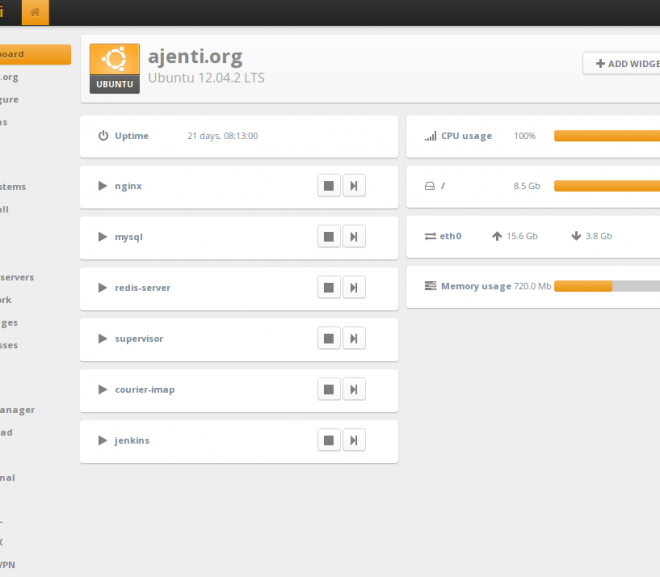The image size is (660, 577).
Task: Click the eth0 network traffic widget
Action: 533,237
